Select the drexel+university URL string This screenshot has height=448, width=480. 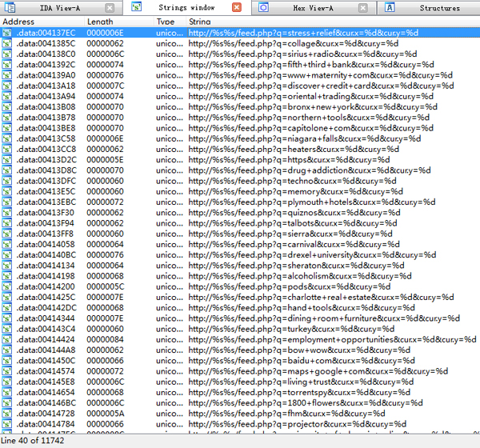312,255
